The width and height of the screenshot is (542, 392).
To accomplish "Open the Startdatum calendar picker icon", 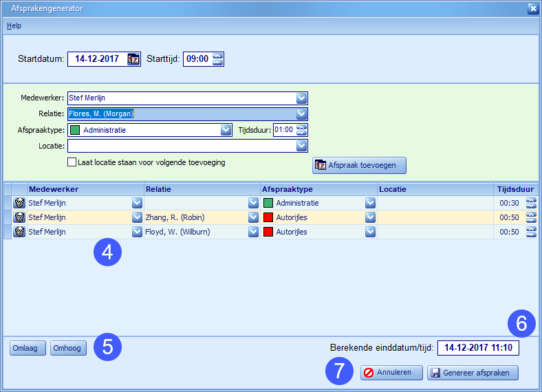I will pos(133,59).
